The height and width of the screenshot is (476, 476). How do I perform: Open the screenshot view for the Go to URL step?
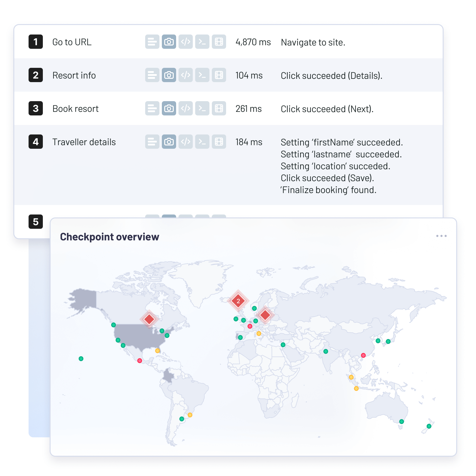point(169,42)
